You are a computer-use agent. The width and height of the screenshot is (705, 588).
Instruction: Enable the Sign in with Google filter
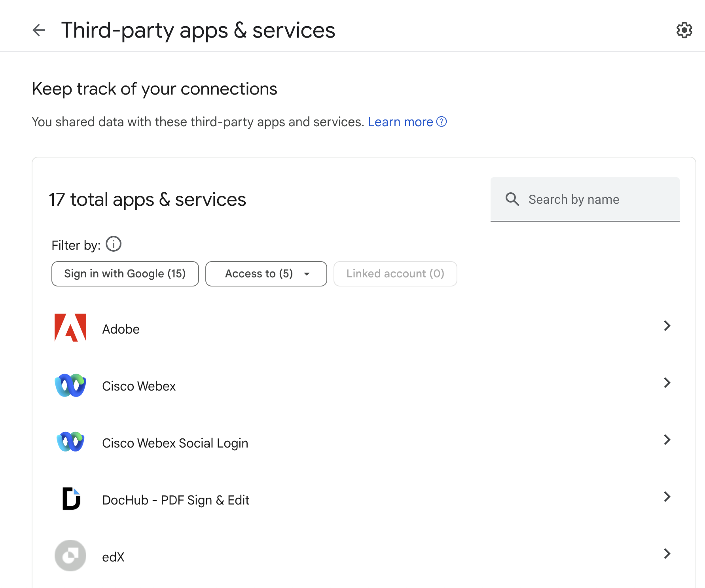(125, 273)
